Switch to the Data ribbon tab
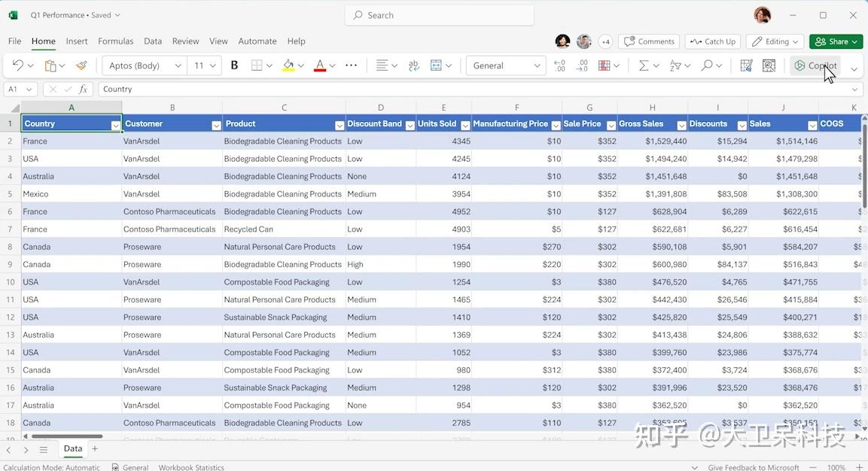Screen dimensions: 868x471 pos(153,41)
